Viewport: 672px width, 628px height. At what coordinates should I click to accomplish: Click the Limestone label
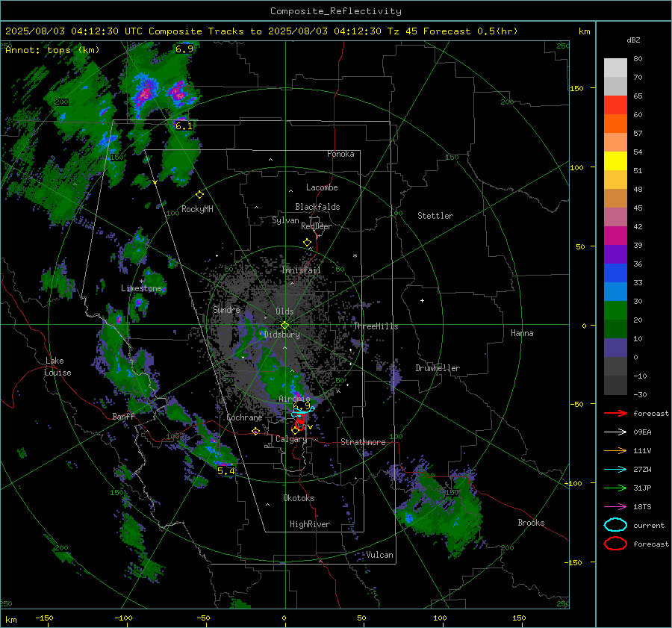[x=141, y=288]
